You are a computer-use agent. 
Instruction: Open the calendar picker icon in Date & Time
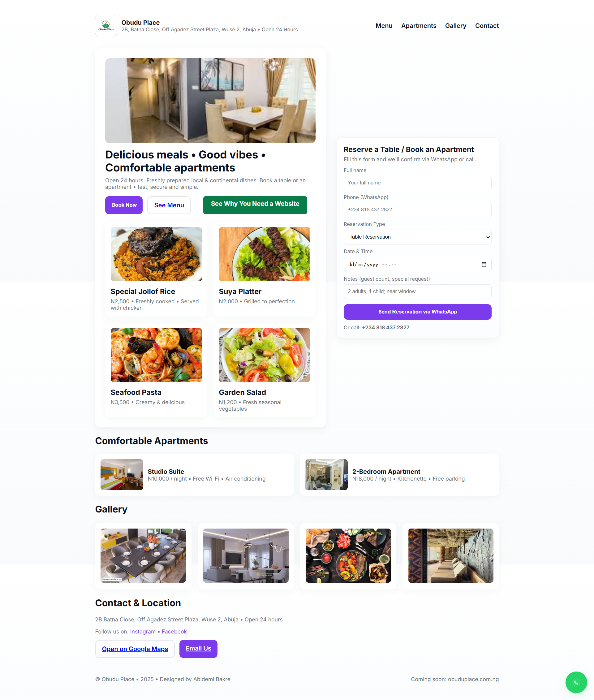pyautogui.click(x=484, y=265)
